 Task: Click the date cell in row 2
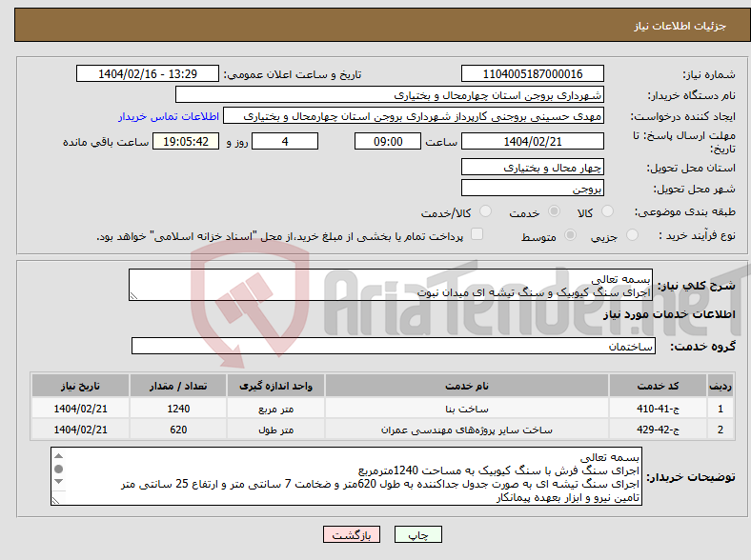[80, 430]
